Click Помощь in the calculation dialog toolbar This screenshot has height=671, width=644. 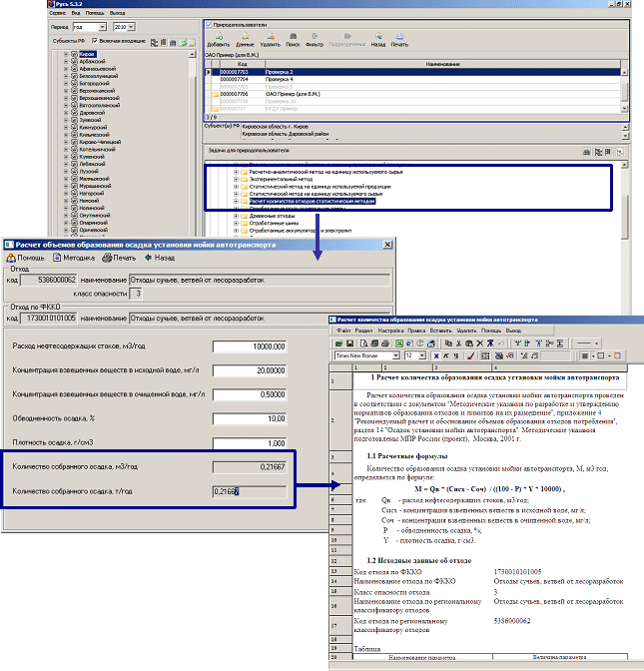pos(26,257)
